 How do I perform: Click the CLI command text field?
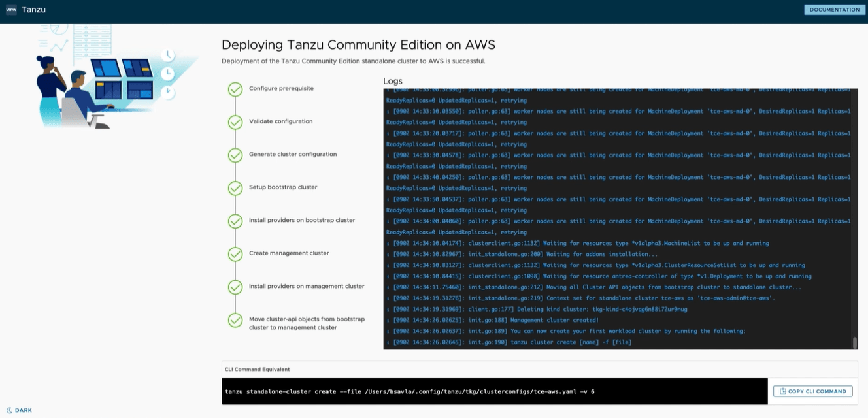click(495, 391)
